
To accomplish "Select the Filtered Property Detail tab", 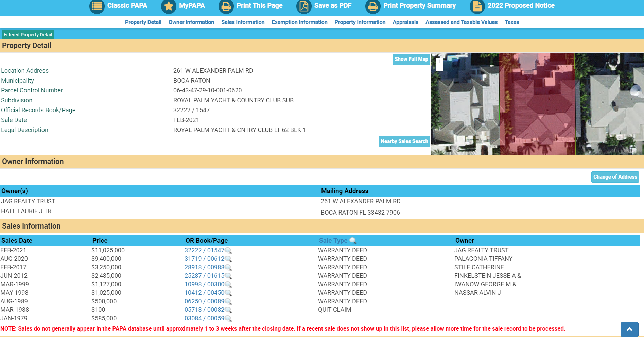I will [28, 35].
